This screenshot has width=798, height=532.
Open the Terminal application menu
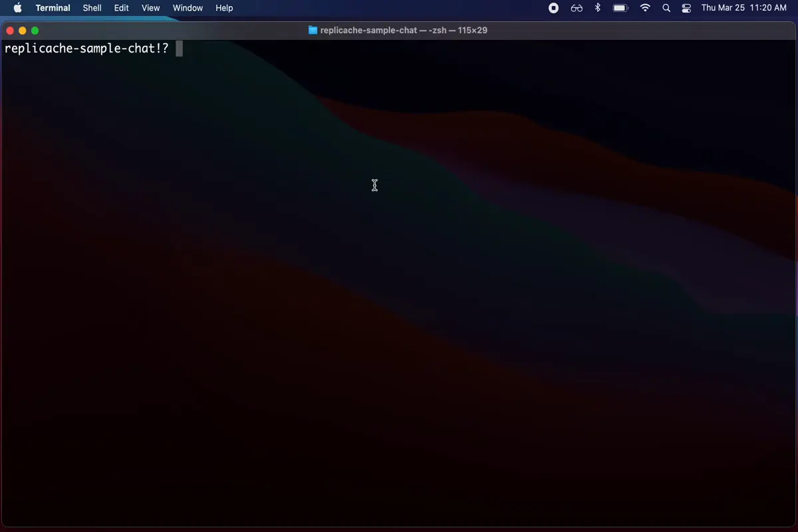pyautogui.click(x=53, y=8)
